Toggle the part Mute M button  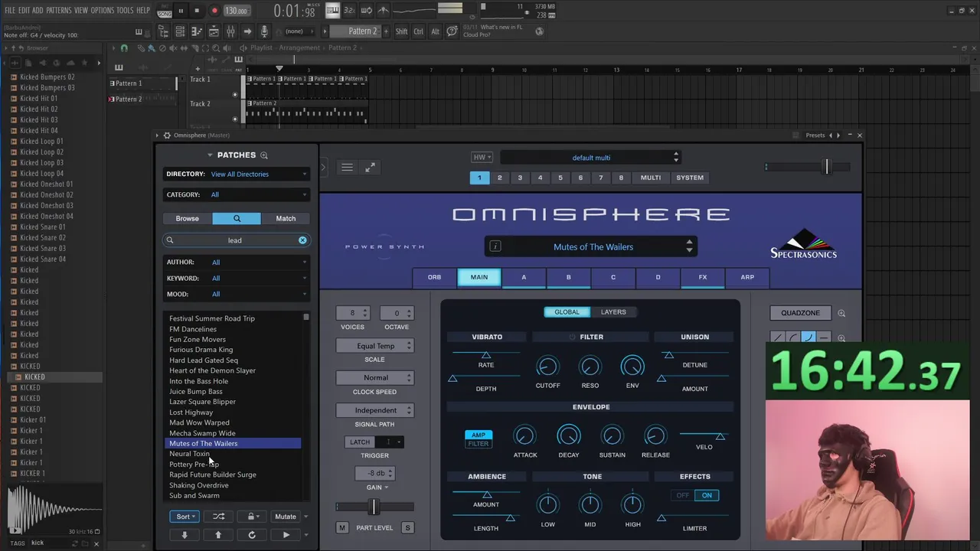click(x=342, y=528)
